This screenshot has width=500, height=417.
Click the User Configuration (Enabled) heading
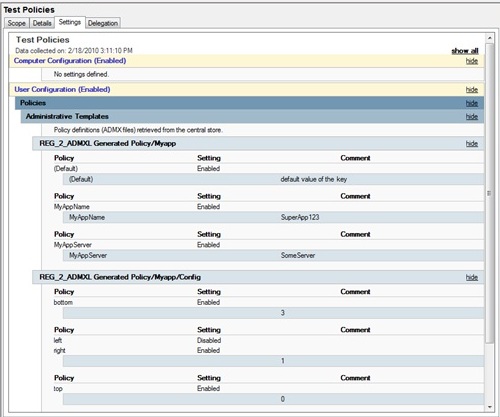(62, 89)
